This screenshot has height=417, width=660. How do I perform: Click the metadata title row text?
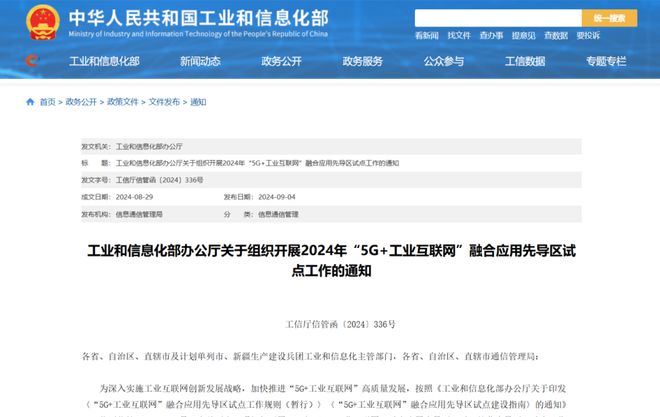tap(257, 163)
